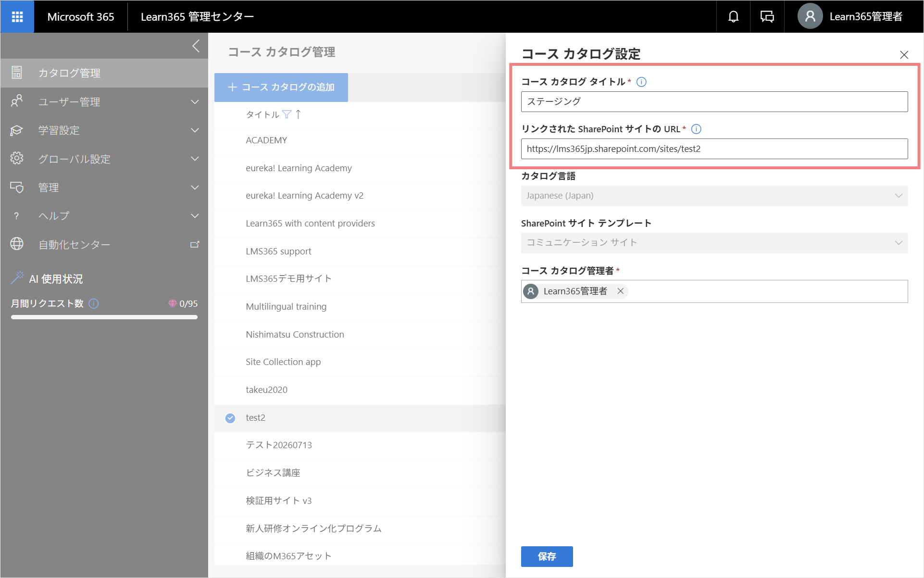Click the 自動化センター globe icon
924x578 pixels.
click(17, 244)
